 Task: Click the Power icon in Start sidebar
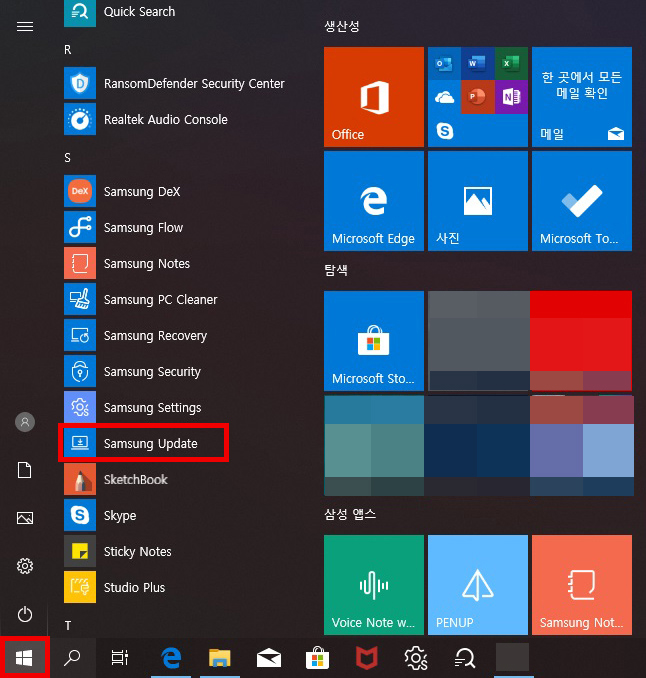tap(25, 614)
